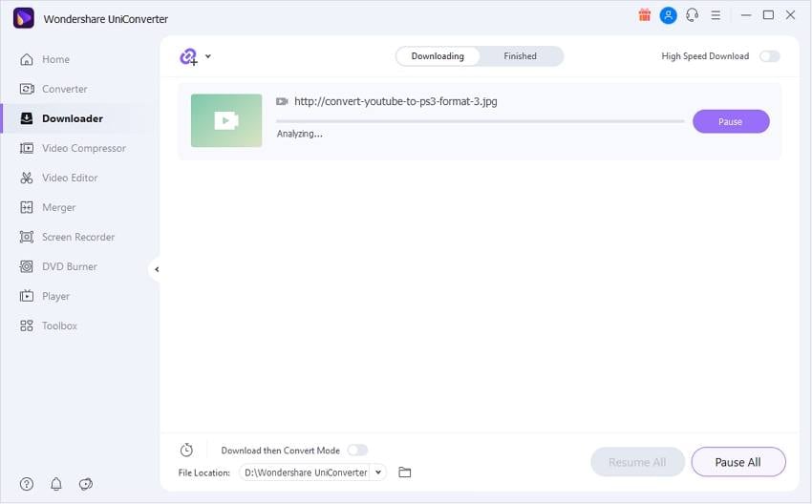Click the URL text convert-youtube-to-ps3-format-3.jpg
This screenshot has width=812, height=504.
tap(395, 101)
